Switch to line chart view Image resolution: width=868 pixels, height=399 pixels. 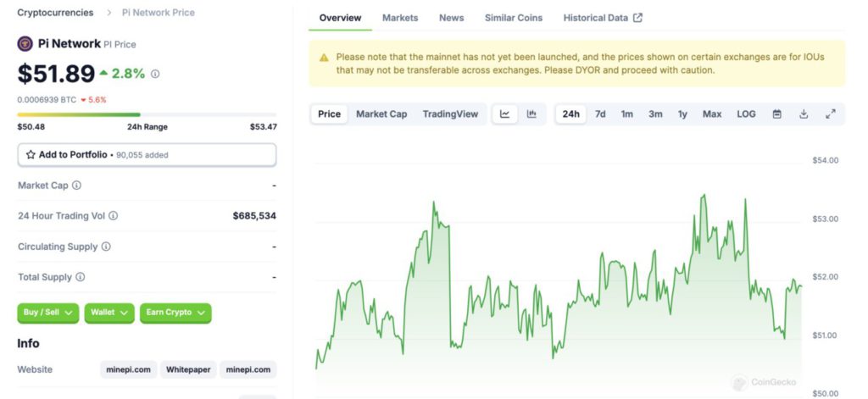pos(504,114)
